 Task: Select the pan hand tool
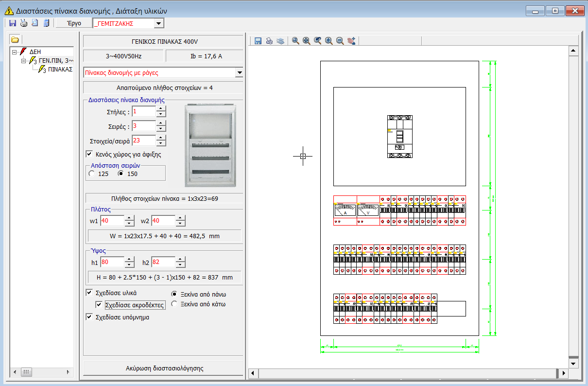click(352, 41)
